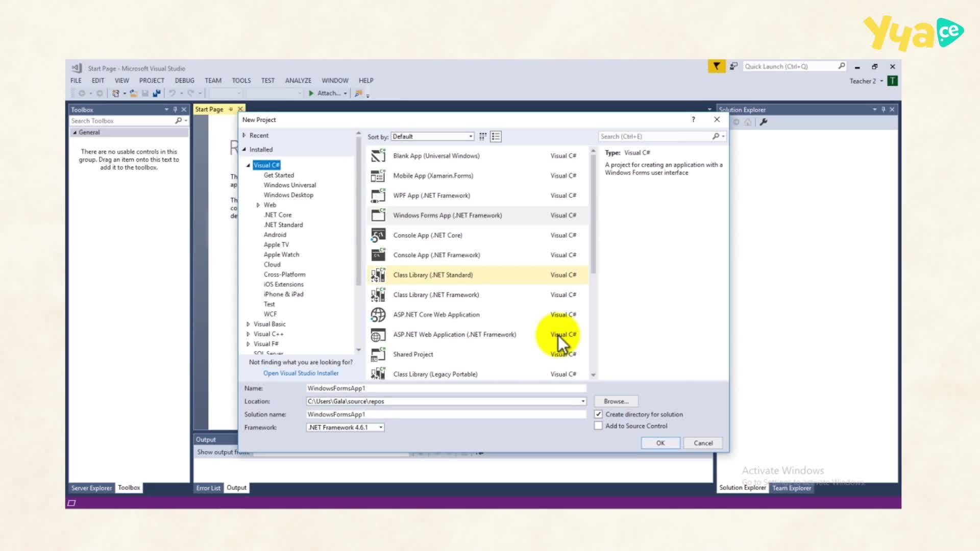Open the Attach button dropdown arrow
Image resolution: width=980 pixels, height=551 pixels.
point(346,93)
